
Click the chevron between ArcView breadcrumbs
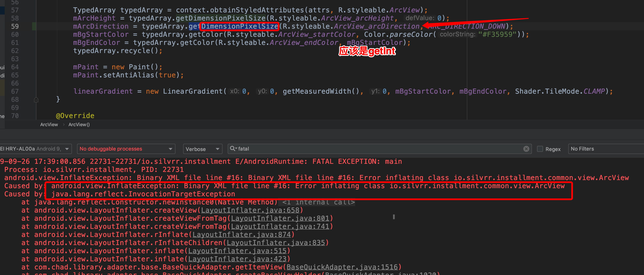tap(64, 124)
